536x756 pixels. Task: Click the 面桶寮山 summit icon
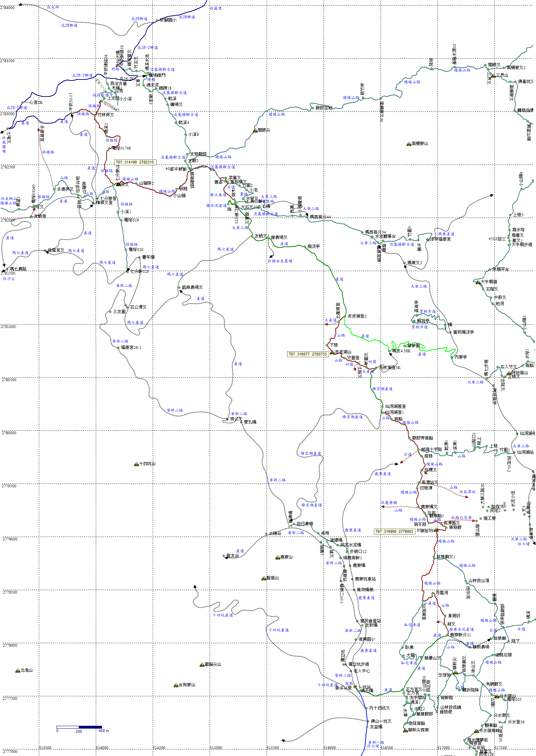(409, 144)
